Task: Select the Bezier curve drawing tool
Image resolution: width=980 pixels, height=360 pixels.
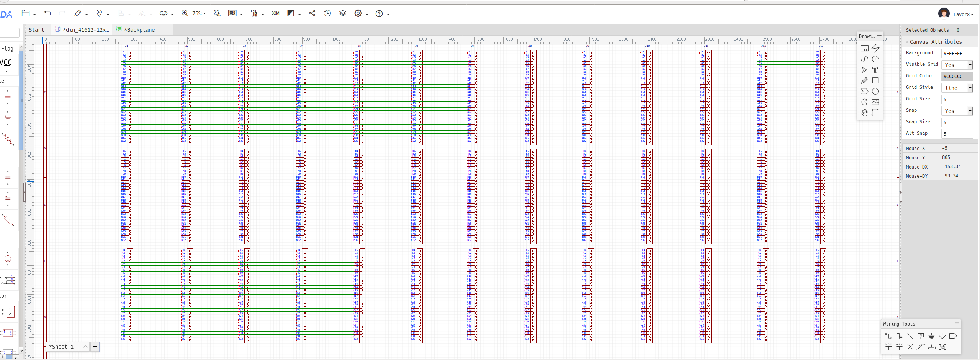Action: point(864,59)
